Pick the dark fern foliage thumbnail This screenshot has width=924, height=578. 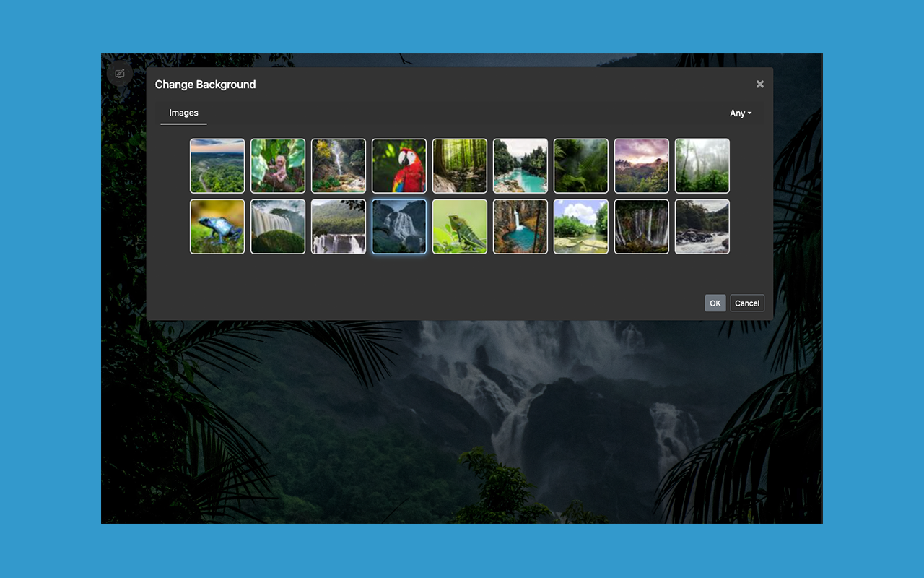581,166
